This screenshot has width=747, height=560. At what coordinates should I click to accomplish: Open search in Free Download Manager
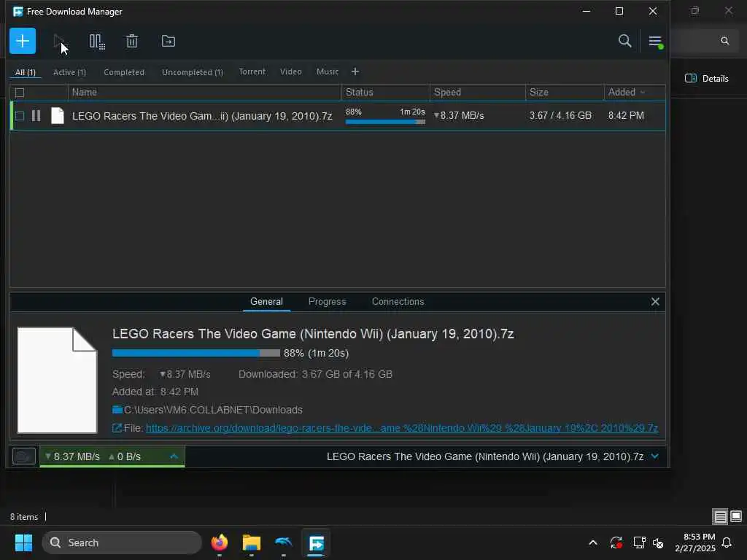pyautogui.click(x=624, y=41)
